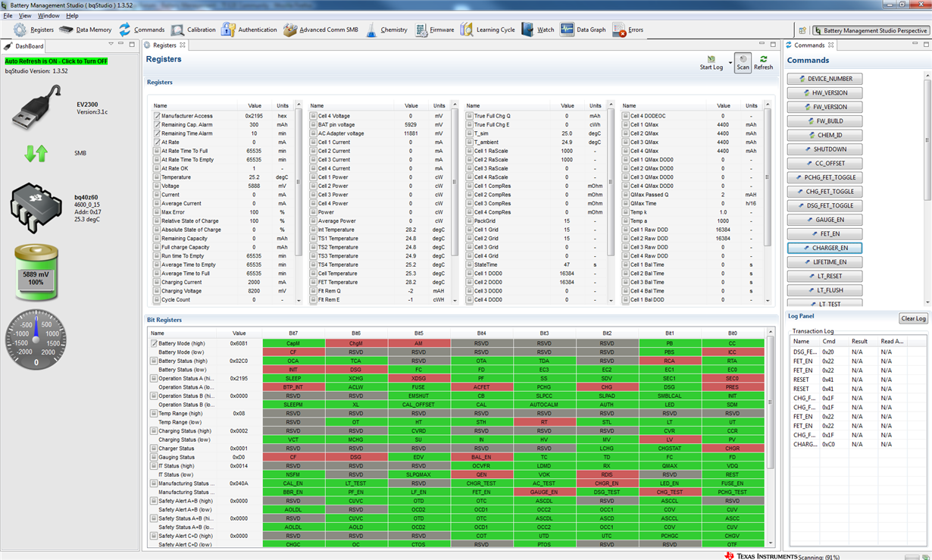
Task: Click the CHARGER_EN command button
Action: pyautogui.click(x=824, y=248)
